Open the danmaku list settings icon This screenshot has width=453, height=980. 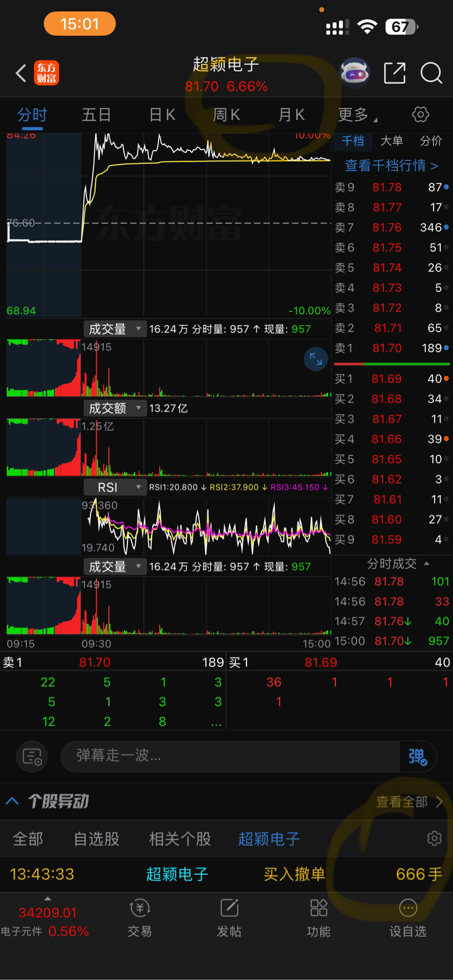tap(32, 756)
